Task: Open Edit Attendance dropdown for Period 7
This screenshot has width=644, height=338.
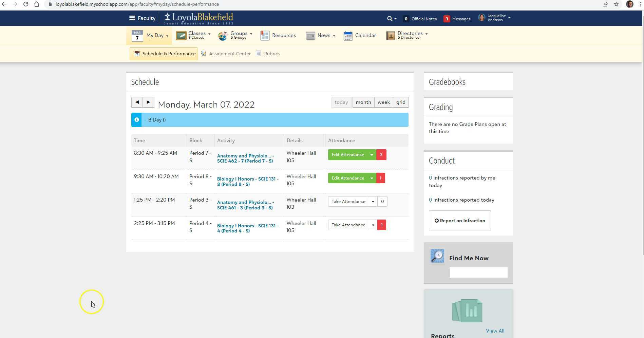Action: tap(372, 154)
